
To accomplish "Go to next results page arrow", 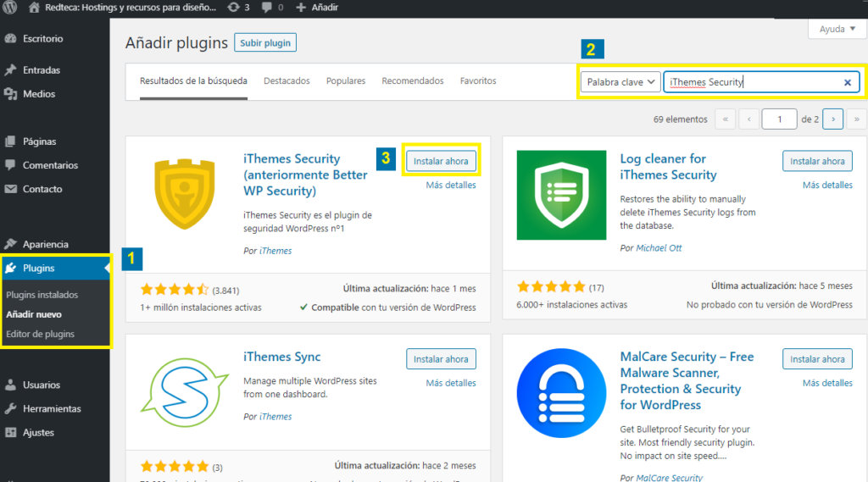I will point(832,119).
